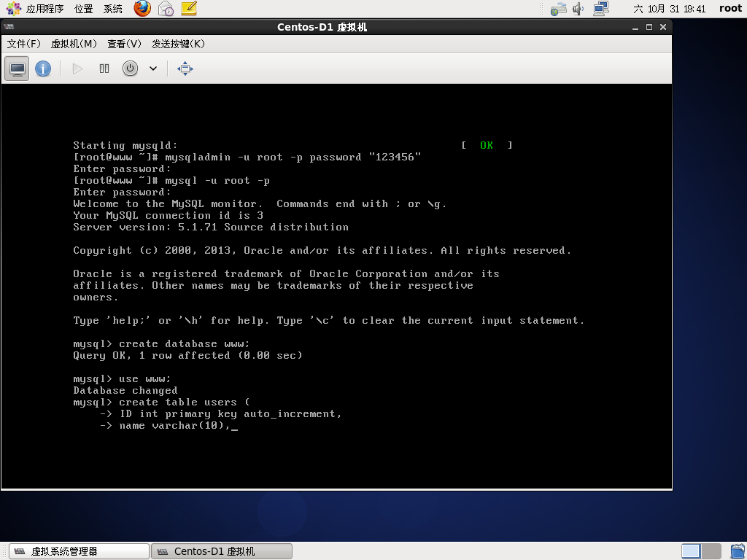Image resolution: width=747 pixels, height=560 pixels.
Task: Open the 发送按键(K) menu
Action: [178, 44]
